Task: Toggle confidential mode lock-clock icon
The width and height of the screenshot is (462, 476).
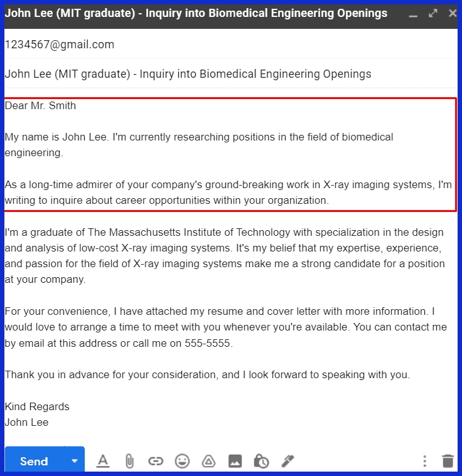Action: pyautogui.click(x=261, y=461)
